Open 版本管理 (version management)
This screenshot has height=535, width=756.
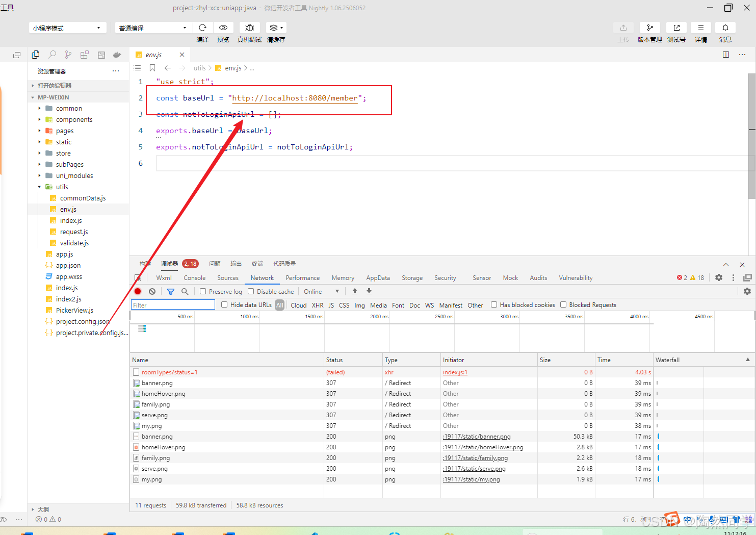pyautogui.click(x=649, y=28)
